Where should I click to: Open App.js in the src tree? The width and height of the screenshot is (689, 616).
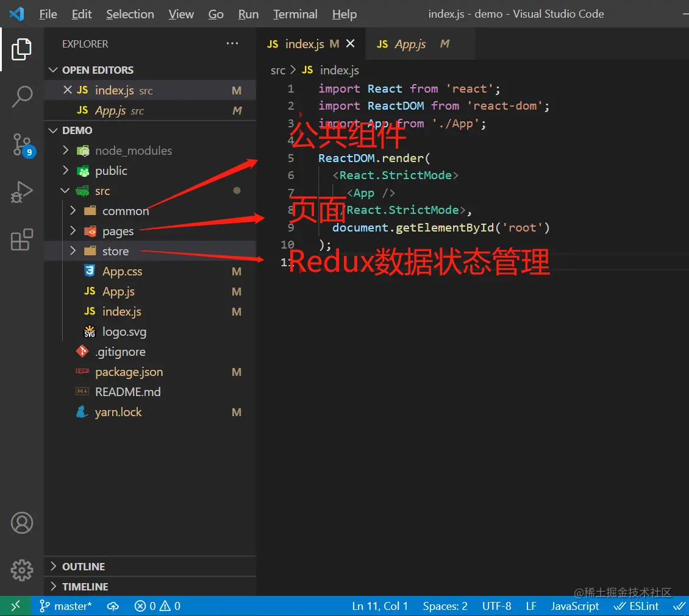[x=150, y=291]
